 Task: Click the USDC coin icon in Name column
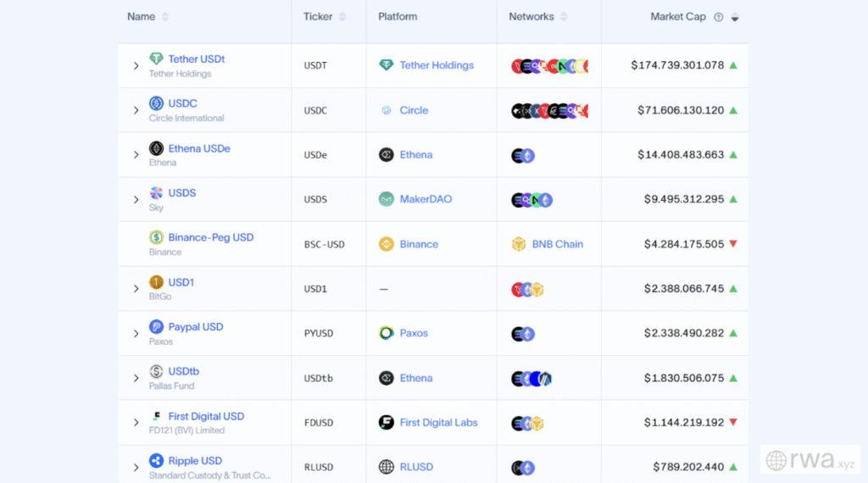(156, 103)
